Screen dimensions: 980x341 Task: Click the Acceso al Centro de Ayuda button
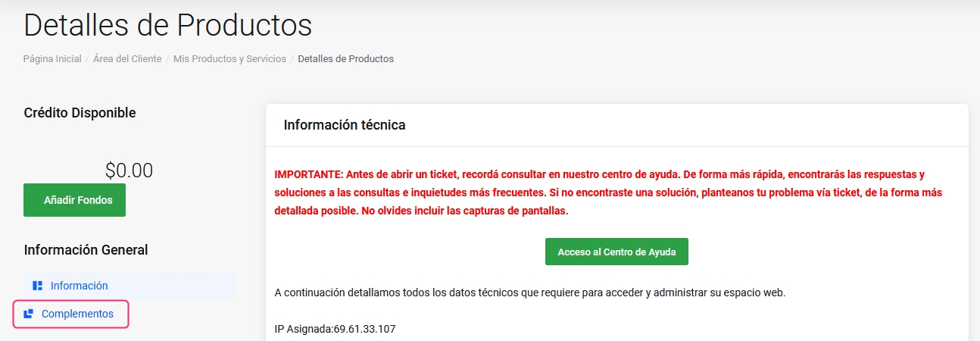click(x=616, y=252)
